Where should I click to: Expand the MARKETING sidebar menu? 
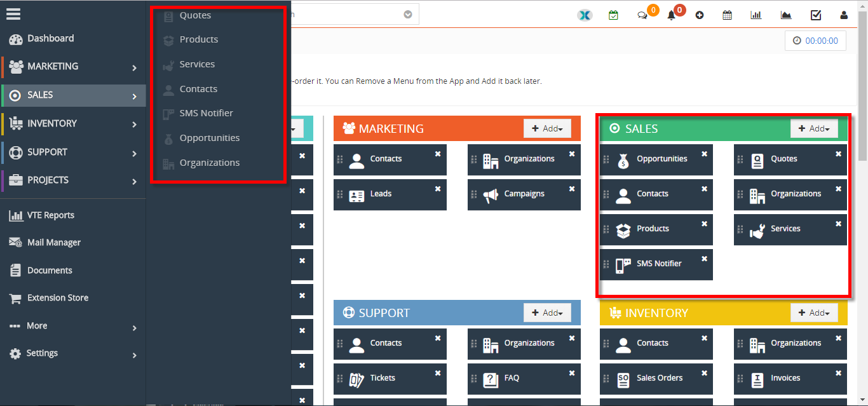73,67
